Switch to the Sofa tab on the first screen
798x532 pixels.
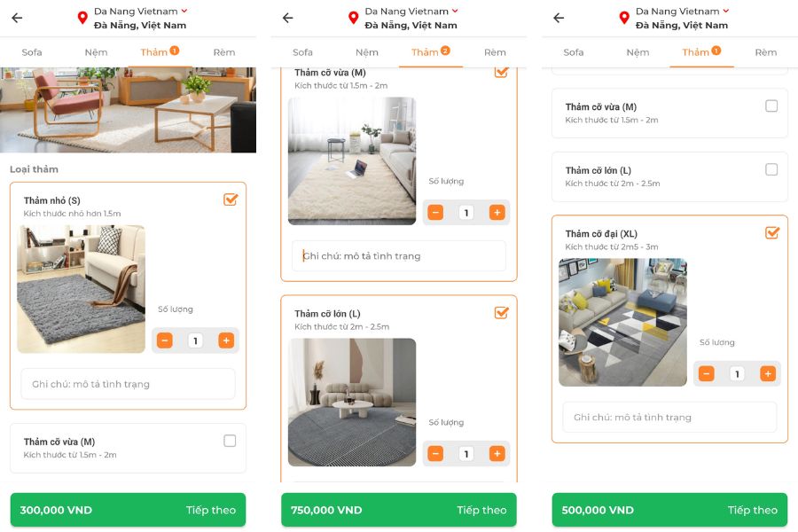pyautogui.click(x=32, y=52)
